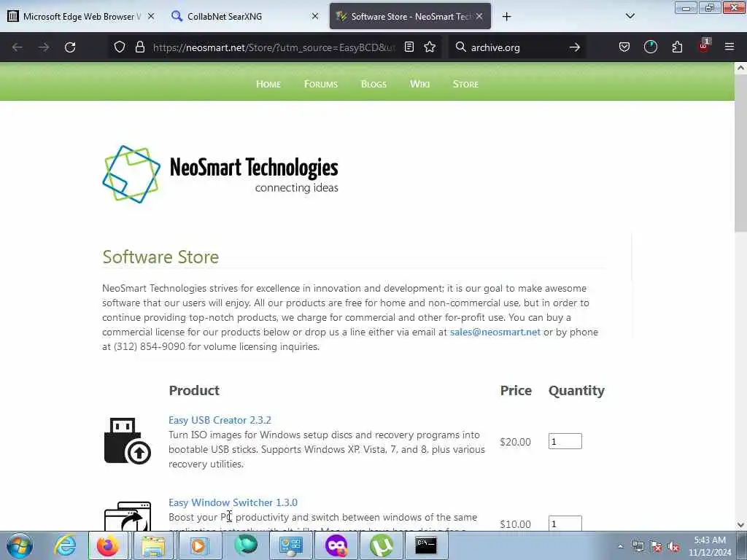Open the Easy Window Switcher 1.3.0 link
This screenshot has height=560, width=747.
[233, 502]
